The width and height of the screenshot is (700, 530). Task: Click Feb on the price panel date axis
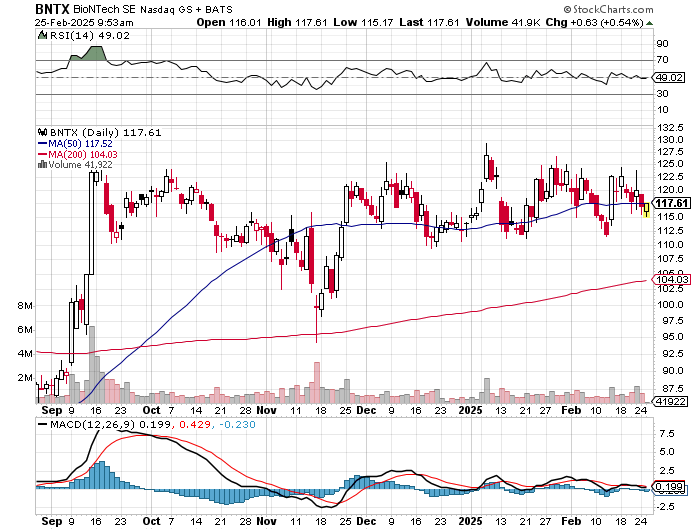point(571,410)
